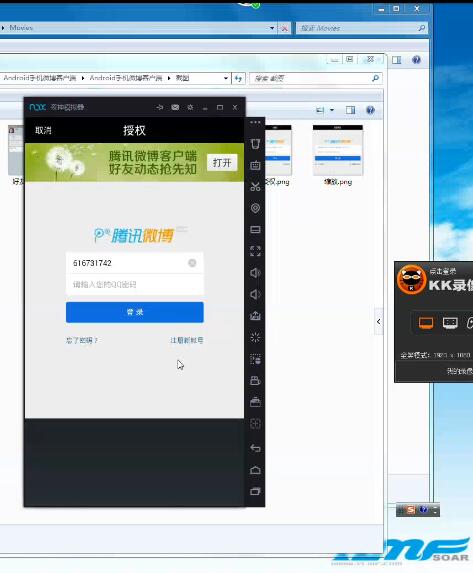Click the KK recorder raccoon logo
Viewport: 473px width, 573px height.
click(x=412, y=280)
